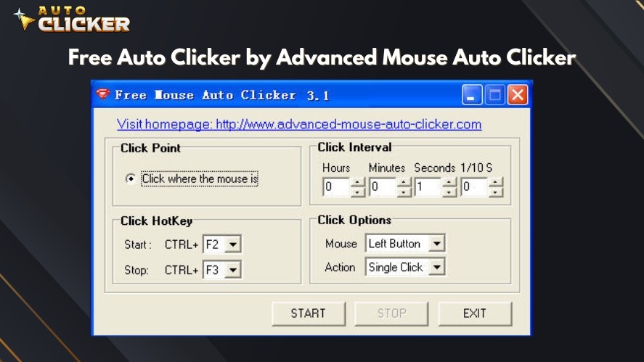Image resolution: width=644 pixels, height=362 pixels.
Task: Click the Hours input field
Action: [x=336, y=187]
